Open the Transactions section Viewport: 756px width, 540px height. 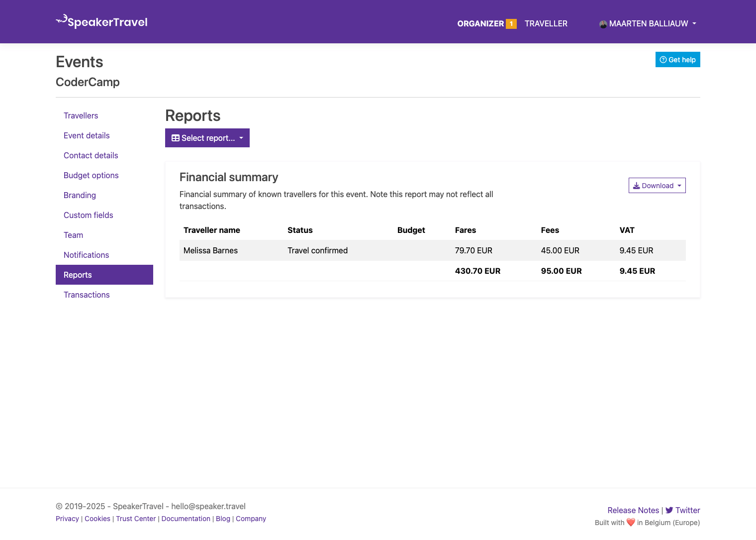[87, 295]
